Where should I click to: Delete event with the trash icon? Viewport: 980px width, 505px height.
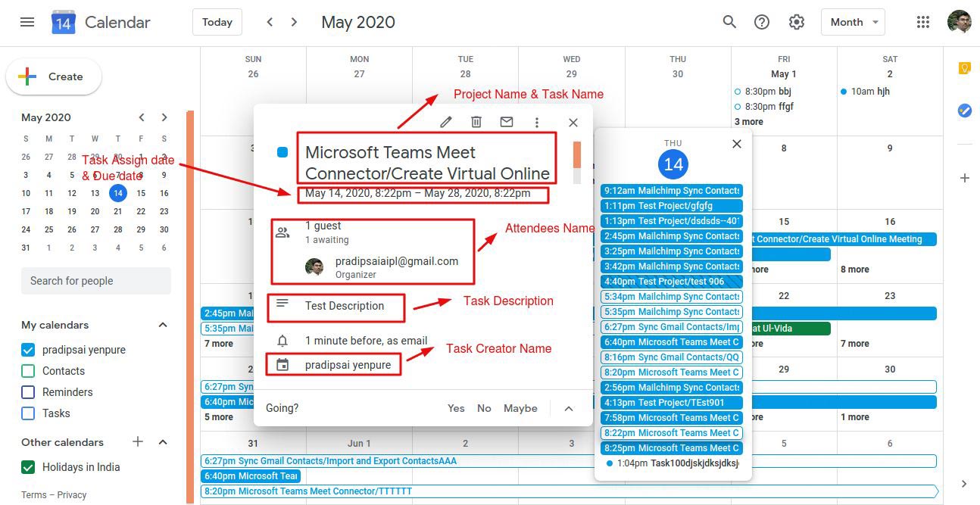coord(476,122)
